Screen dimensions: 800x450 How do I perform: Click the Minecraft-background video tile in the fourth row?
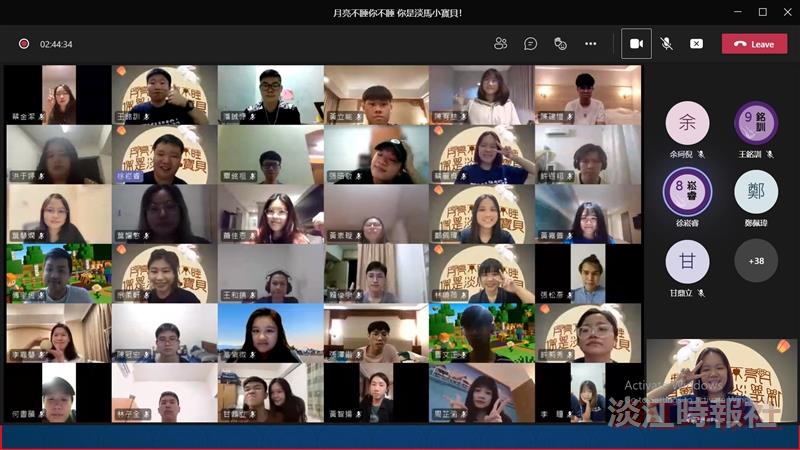coord(59,273)
